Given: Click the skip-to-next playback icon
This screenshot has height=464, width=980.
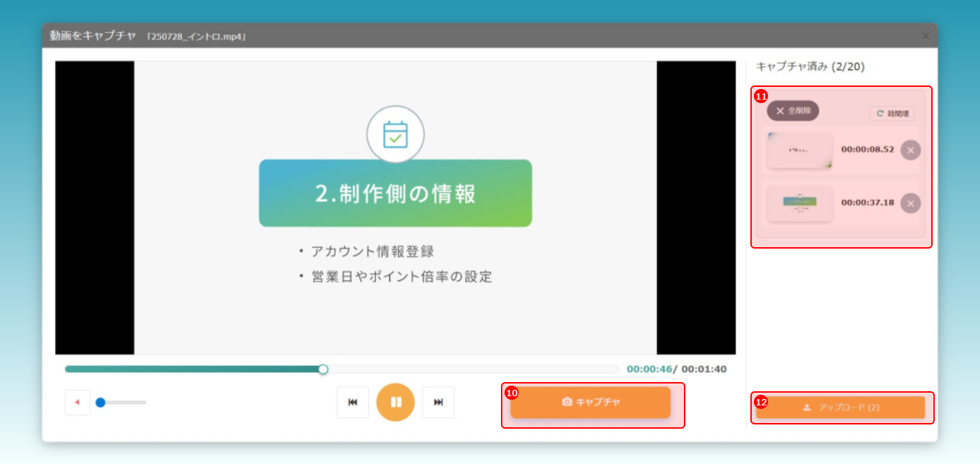Looking at the screenshot, I should coord(438,402).
